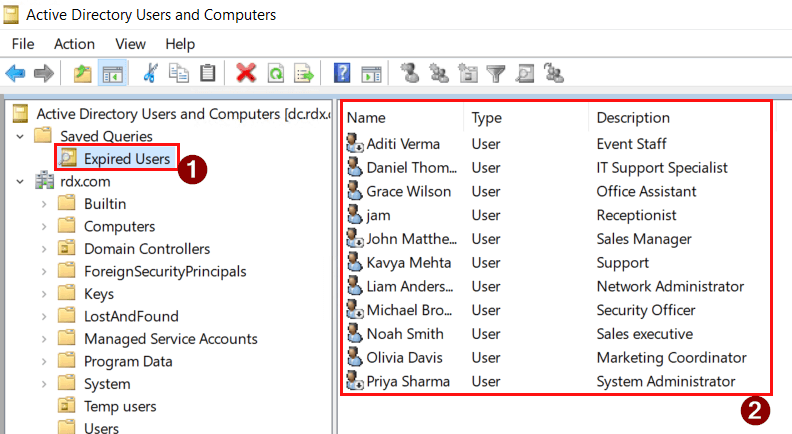792x434 pixels.
Task: Click the Event Staff description
Action: click(631, 144)
